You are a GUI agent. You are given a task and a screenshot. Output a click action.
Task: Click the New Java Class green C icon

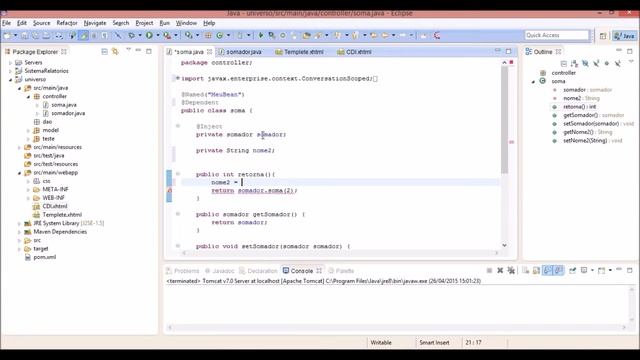(220, 36)
